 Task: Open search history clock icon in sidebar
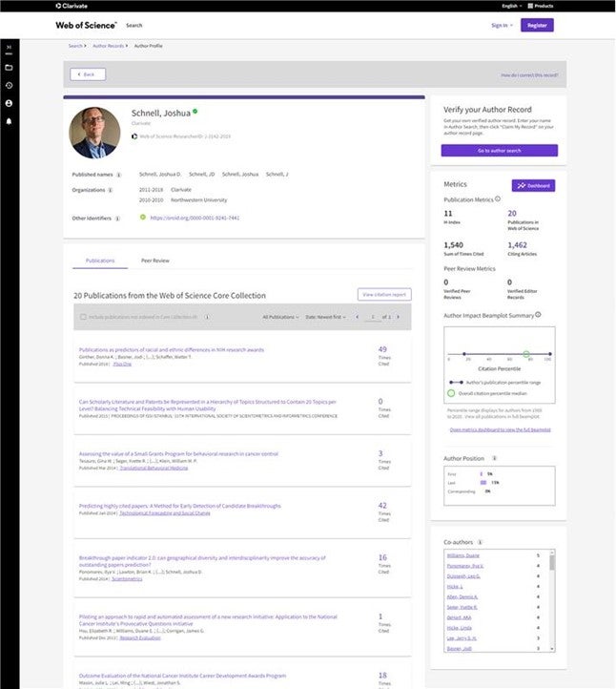9,85
